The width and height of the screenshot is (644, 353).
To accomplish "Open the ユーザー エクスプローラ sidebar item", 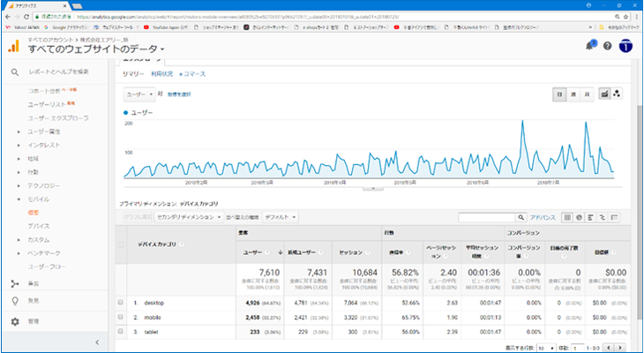I will point(58,118).
